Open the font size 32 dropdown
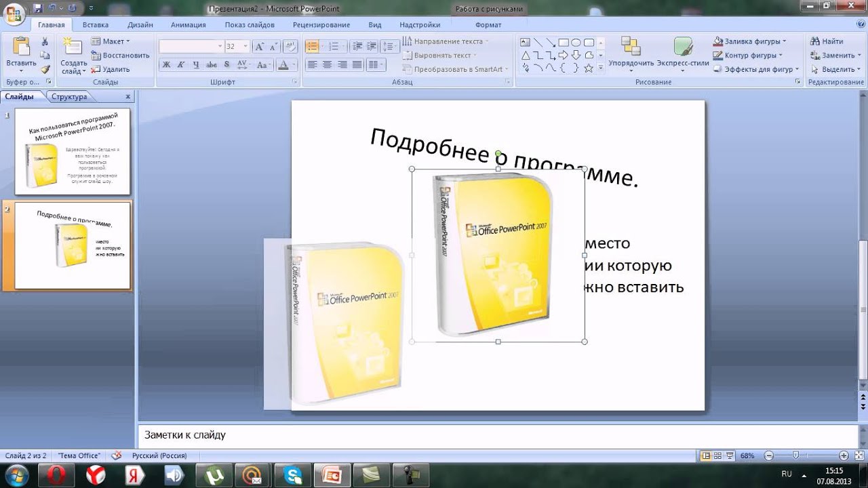868x488 pixels. tap(246, 46)
